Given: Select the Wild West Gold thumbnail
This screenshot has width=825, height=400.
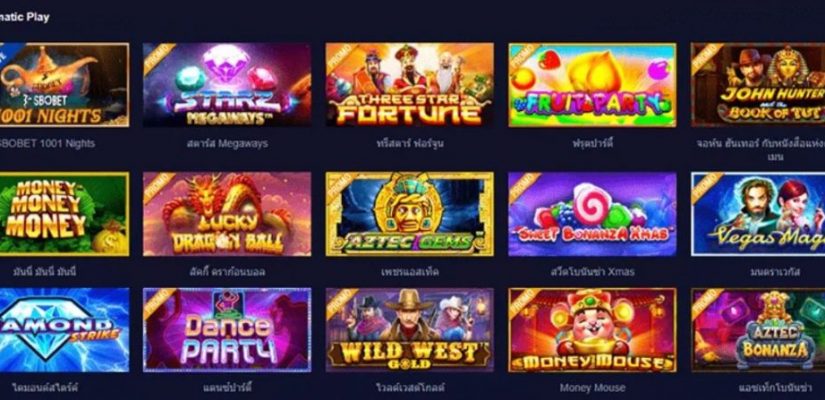Looking at the screenshot, I should (409, 330).
